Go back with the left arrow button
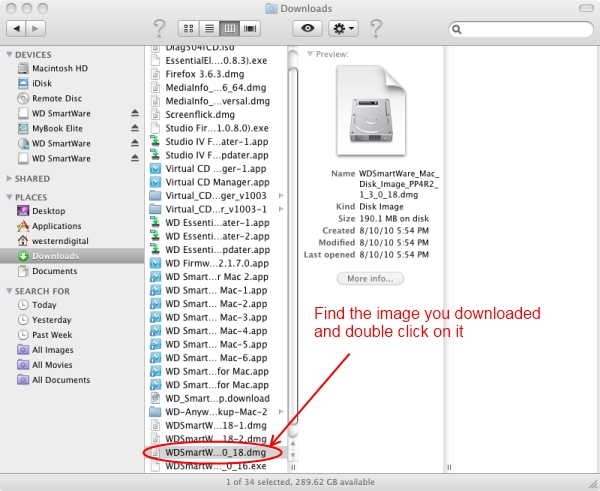 (16, 28)
